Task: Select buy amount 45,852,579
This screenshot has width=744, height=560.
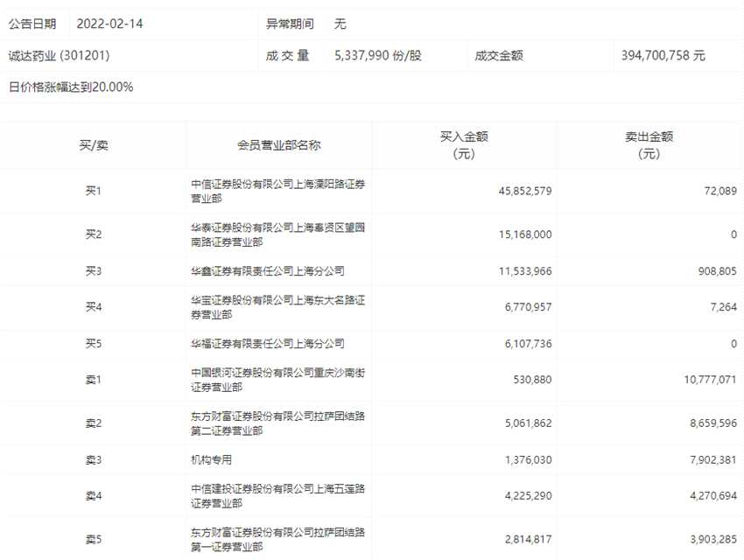Action: coord(525,191)
